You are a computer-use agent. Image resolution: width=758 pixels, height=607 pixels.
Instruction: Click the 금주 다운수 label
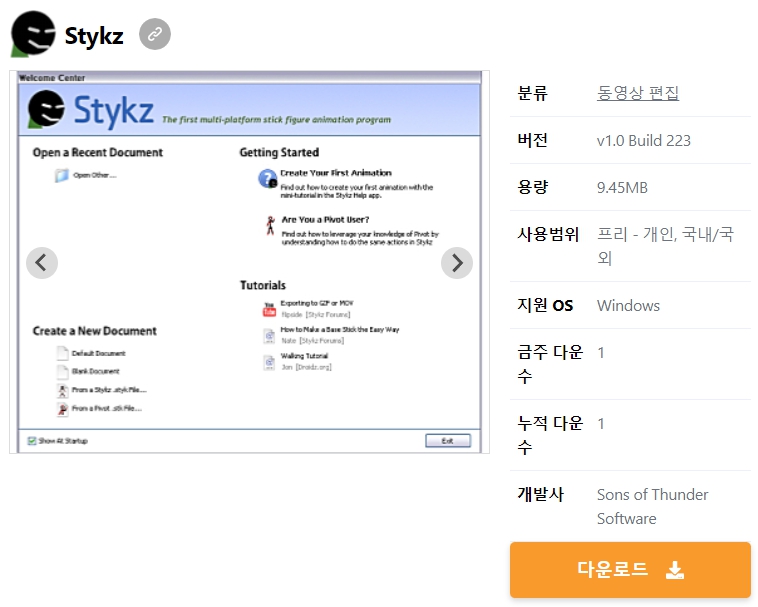[x=550, y=364]
